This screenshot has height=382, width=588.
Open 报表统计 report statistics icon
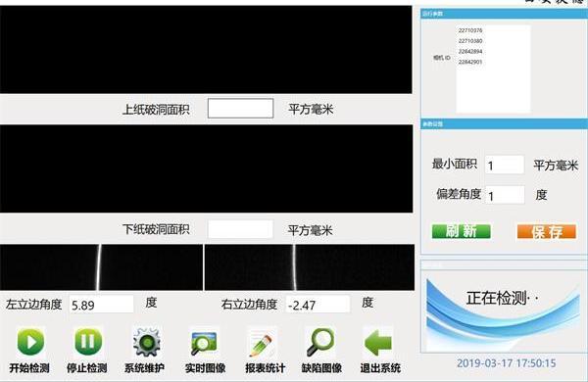(x=262, y=342)
